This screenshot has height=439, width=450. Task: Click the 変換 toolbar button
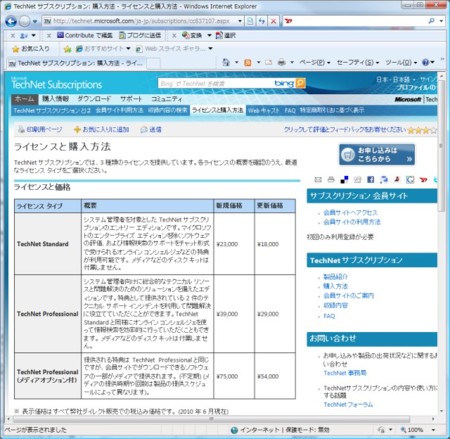192,35
